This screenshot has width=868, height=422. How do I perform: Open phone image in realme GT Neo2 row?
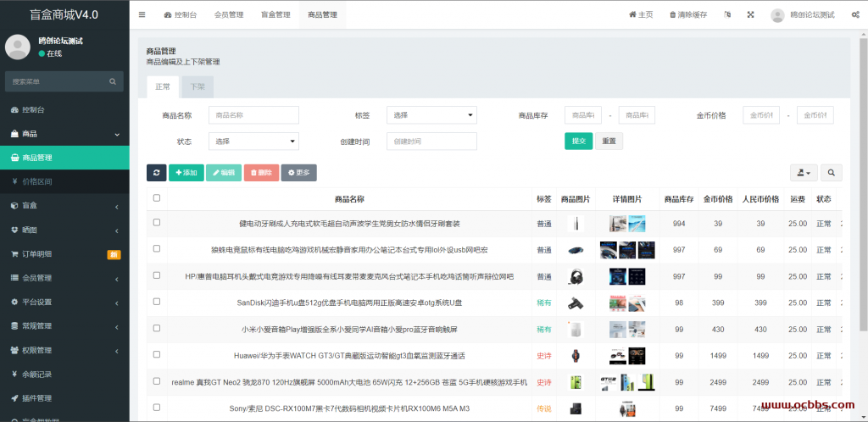(x=576, y=382)
